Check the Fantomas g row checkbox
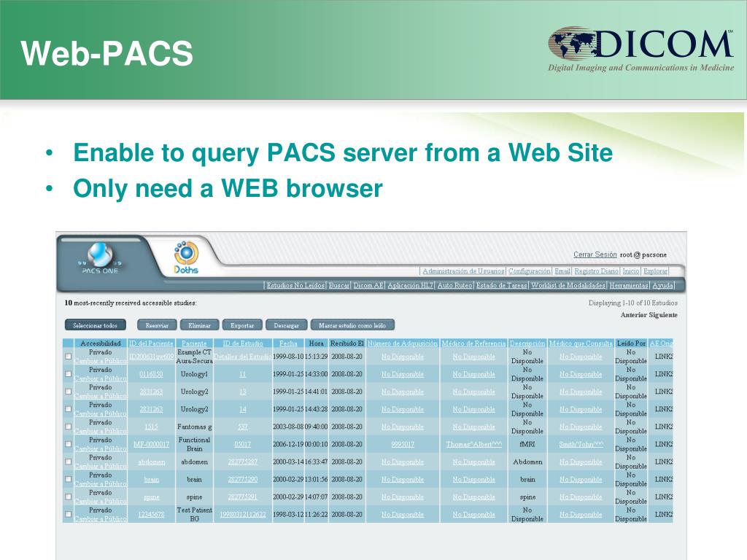Image resolution: width=747 pixels, height=560 pixels. pyautogui.click(x=69, y=427)
